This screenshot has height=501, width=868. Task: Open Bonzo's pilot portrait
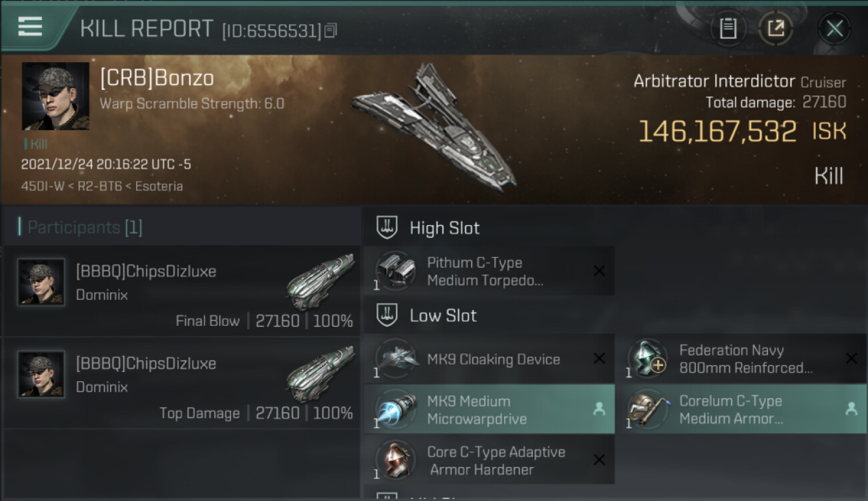[55, 96]
